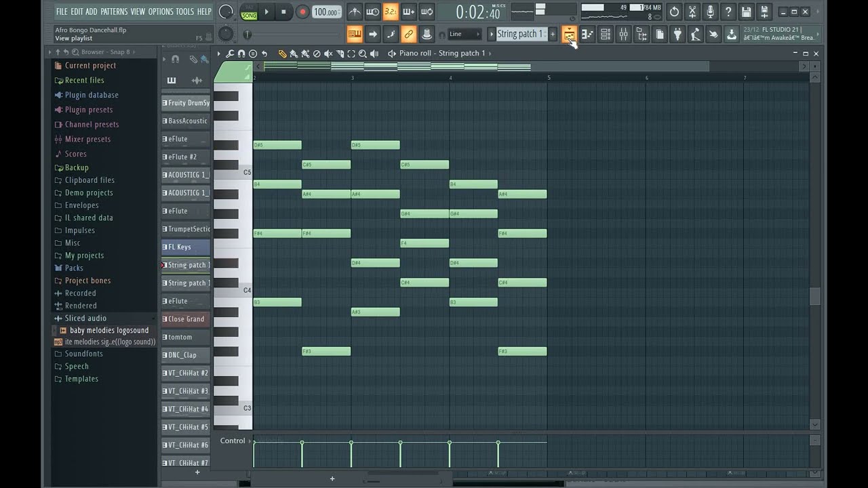868x488 pixels.
Task: Open the audio editor scissors icon
Action: tap(692, 12)
